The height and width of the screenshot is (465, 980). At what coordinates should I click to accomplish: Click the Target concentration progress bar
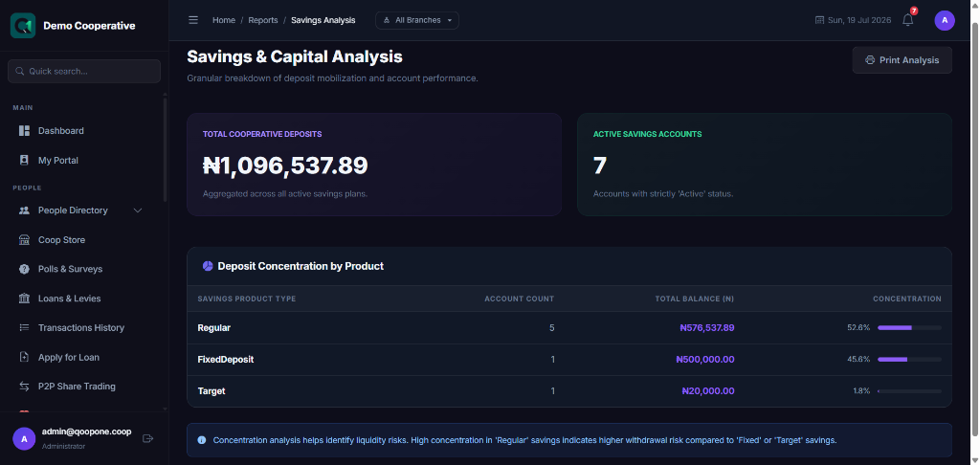909,391
